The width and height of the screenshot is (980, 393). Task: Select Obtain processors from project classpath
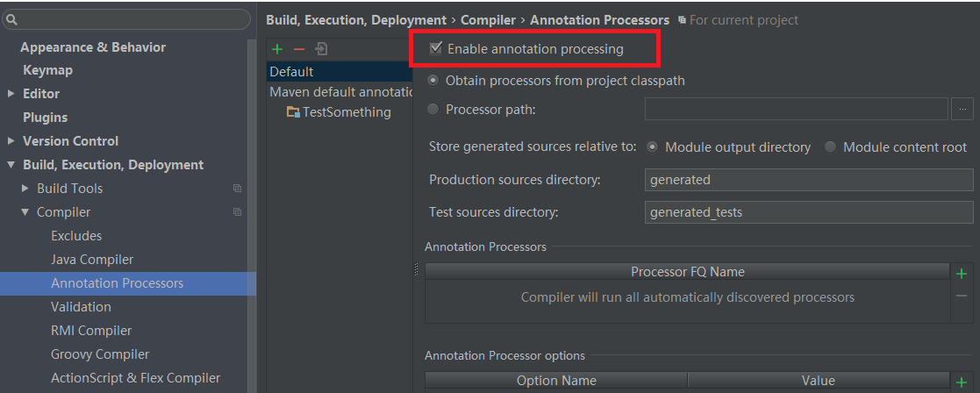[433, 80]
